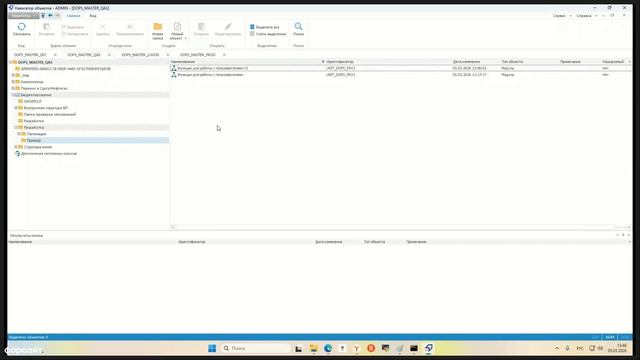
Task: Open the Сервис dropdown menu
Action: click(x=562, y=16)
